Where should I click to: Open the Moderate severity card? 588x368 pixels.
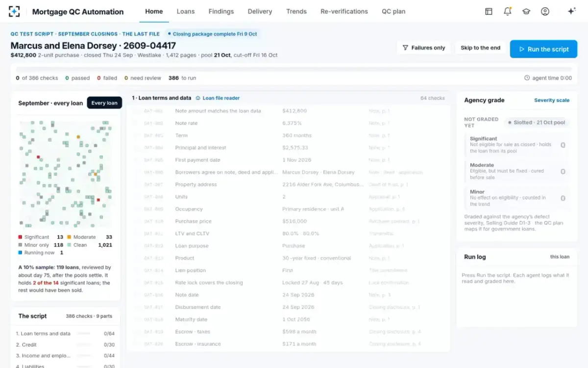517,171
